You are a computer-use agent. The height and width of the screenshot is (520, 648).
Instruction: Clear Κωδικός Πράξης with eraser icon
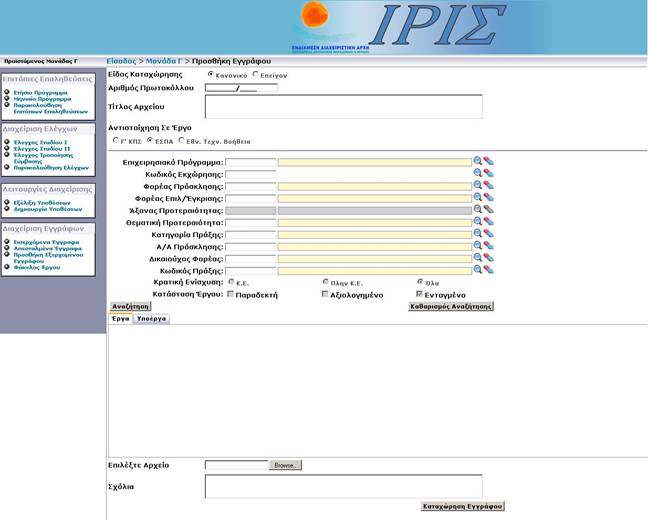(x=488, y=270)
